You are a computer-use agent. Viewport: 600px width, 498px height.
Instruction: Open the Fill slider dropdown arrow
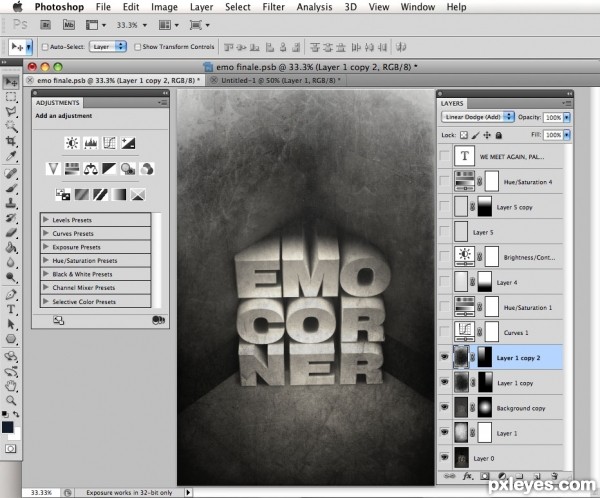[x=567, y=135]
